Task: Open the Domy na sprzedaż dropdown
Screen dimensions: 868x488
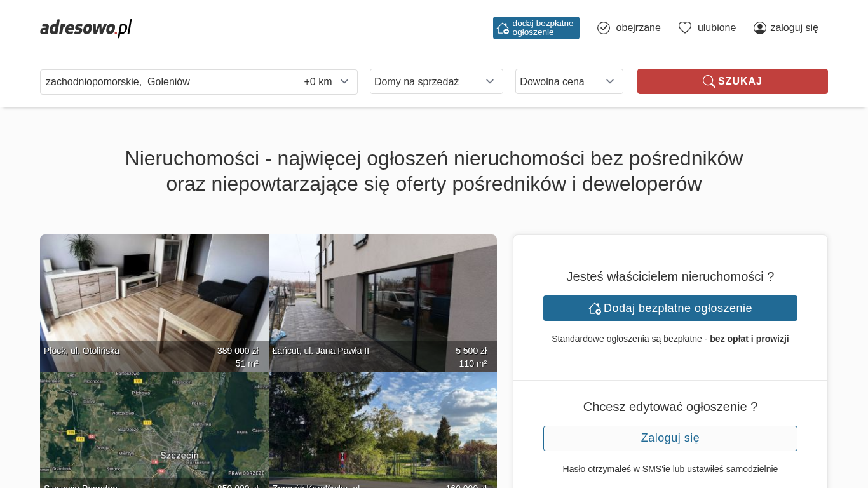Action: (x=436, y=81)
